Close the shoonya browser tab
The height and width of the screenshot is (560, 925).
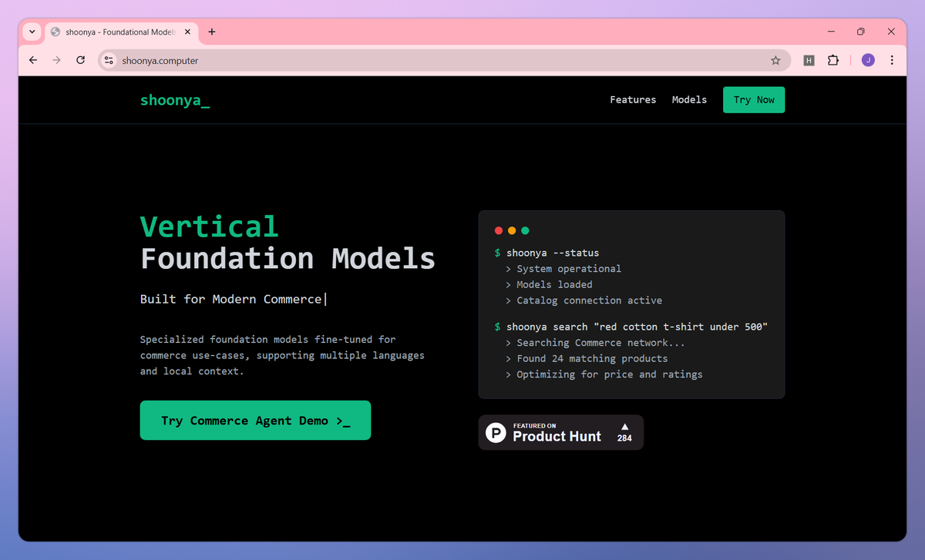click(x=187, y=32)
